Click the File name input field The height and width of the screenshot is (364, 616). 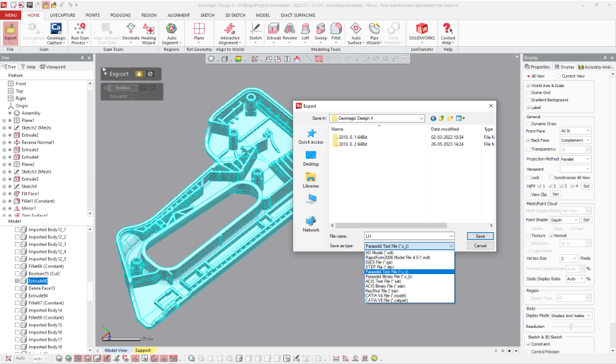click(x=406, y=237)
